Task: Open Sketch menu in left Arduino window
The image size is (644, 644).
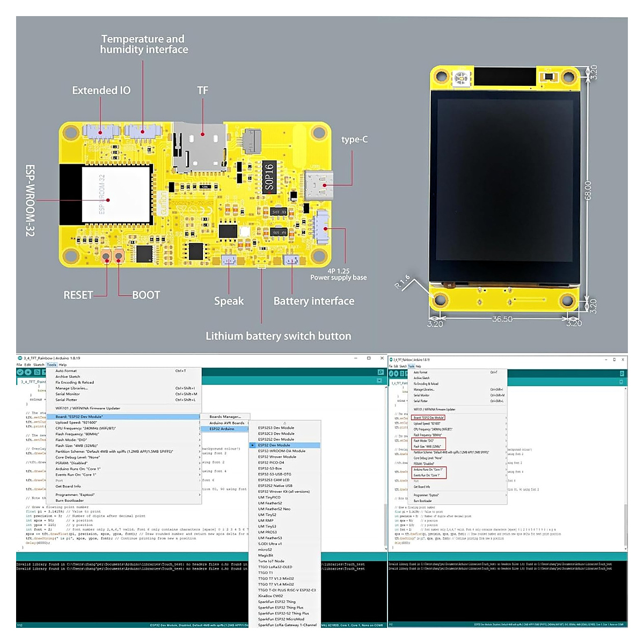Action: [39, 364]
